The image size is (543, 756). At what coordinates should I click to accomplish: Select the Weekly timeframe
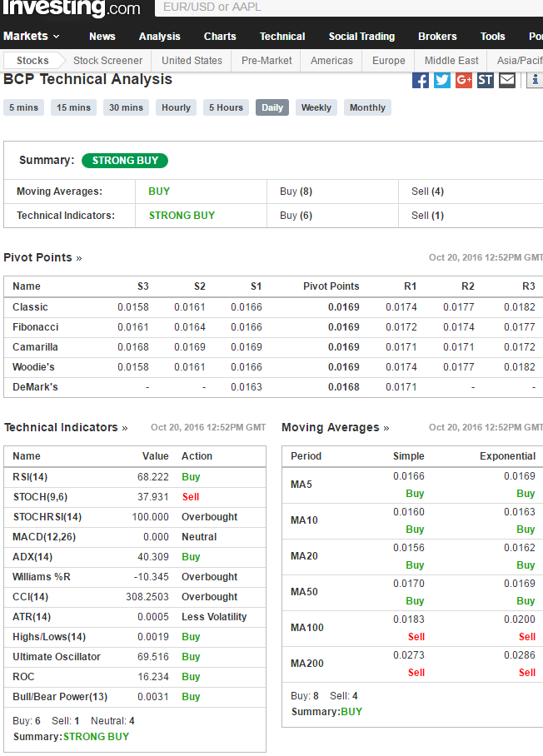coord(316,108)
